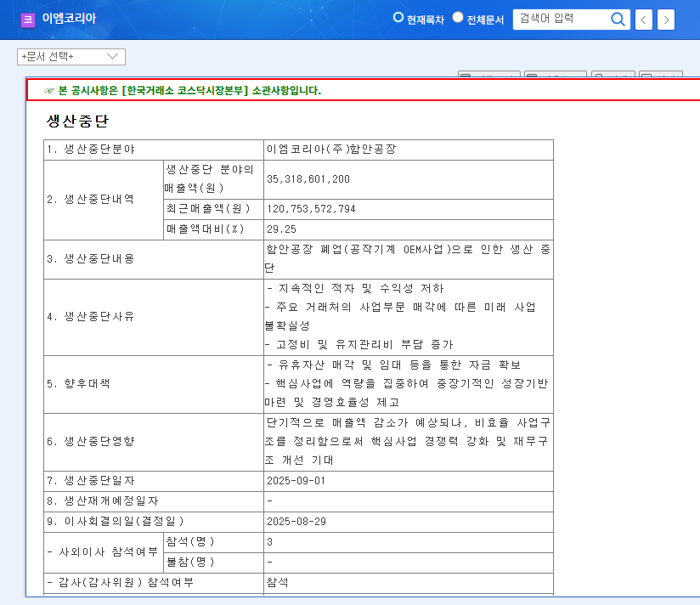Click the value 29.25
This screenshot has width=700, height=605.
(282, 229)
